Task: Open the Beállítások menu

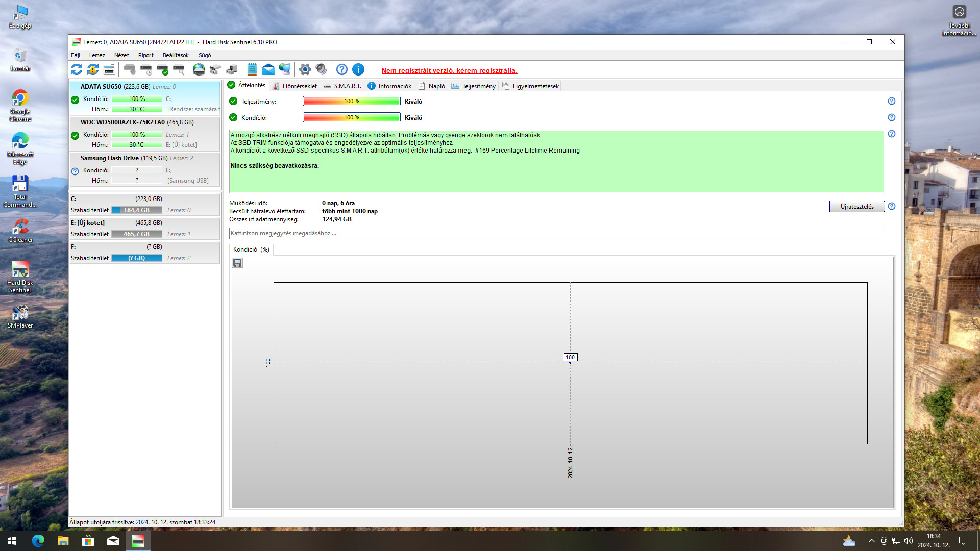Action: pos(175,55)
